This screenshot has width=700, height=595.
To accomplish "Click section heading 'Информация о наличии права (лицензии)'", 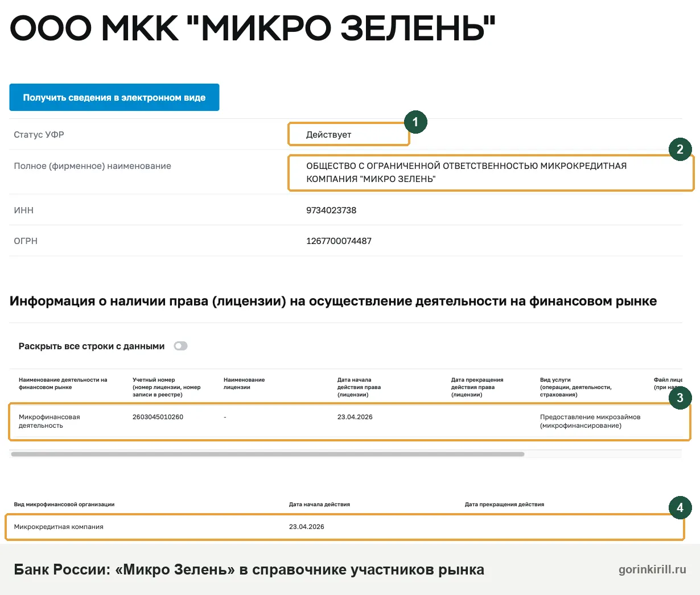I will click(147, 301).
